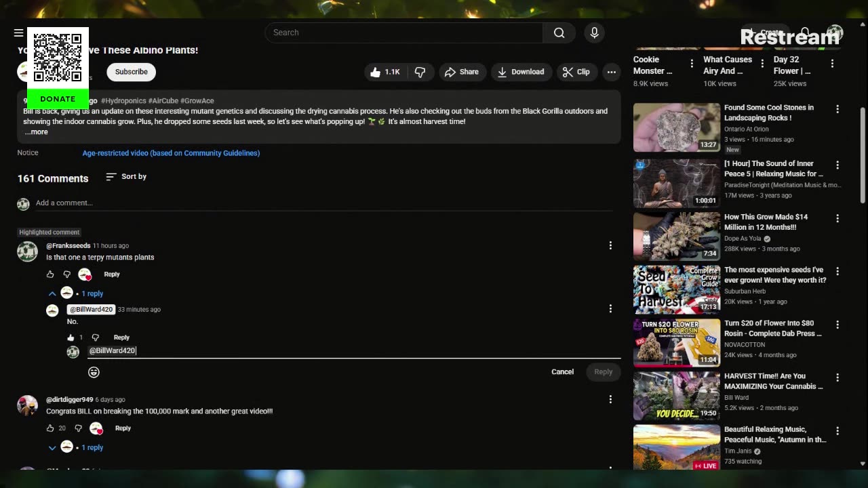Heart the @dirtdigger949 comment
Viewport: 868px width, 488px height.
coord(96,428)
